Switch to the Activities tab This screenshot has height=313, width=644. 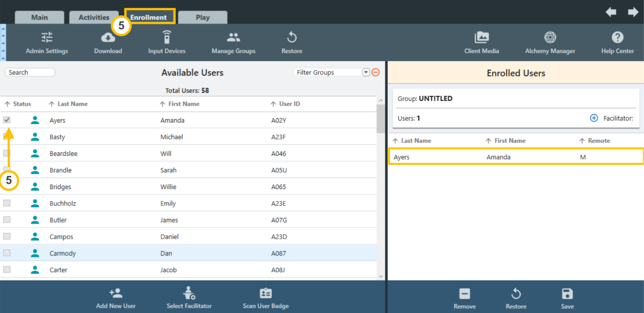(x=94, y=17)
